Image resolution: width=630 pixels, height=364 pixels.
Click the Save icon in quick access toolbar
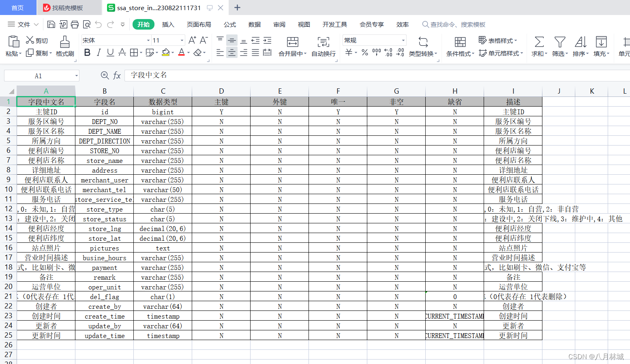51,24
